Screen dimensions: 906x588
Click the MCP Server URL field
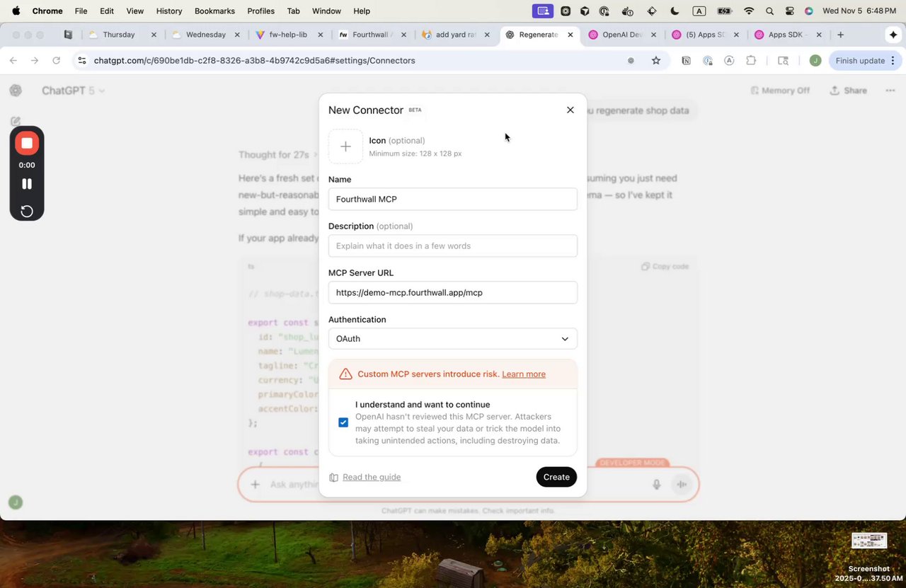point(453,292)
